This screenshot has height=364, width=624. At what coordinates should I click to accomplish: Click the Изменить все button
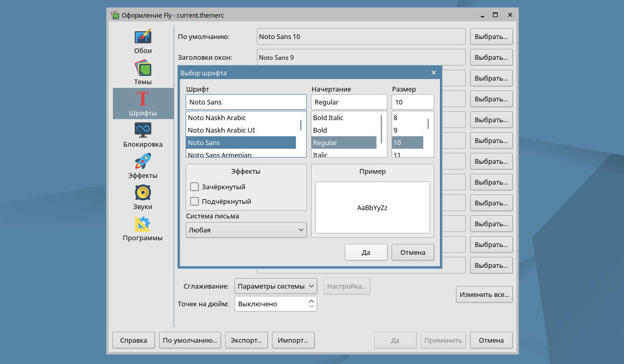click(x=484, y=294)
